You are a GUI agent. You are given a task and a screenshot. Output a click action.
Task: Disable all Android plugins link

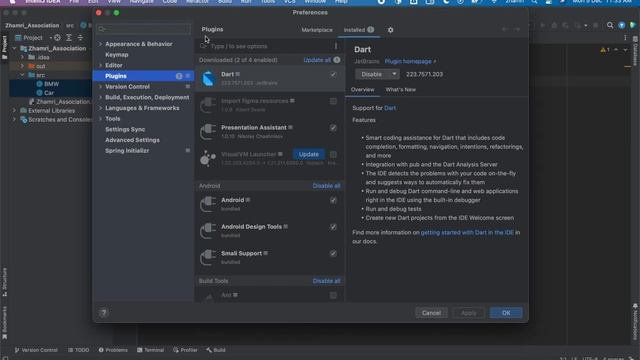326,186
